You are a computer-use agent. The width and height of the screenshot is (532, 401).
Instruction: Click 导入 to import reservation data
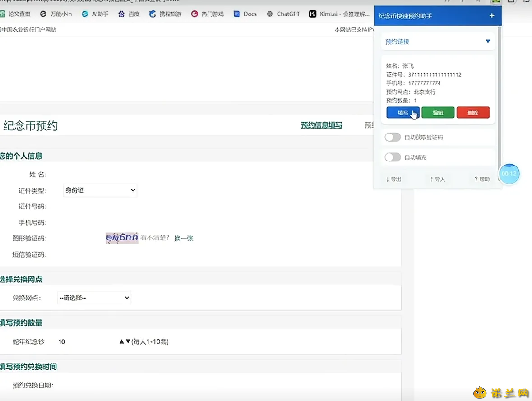pyautogui.click(x=438, y=179)
